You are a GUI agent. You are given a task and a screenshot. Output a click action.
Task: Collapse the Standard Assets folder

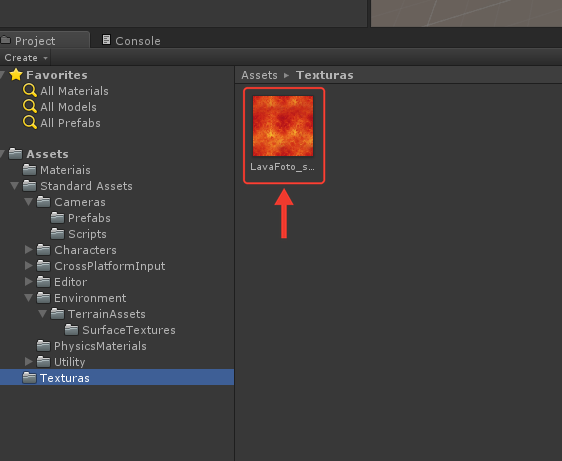point(15,186)
